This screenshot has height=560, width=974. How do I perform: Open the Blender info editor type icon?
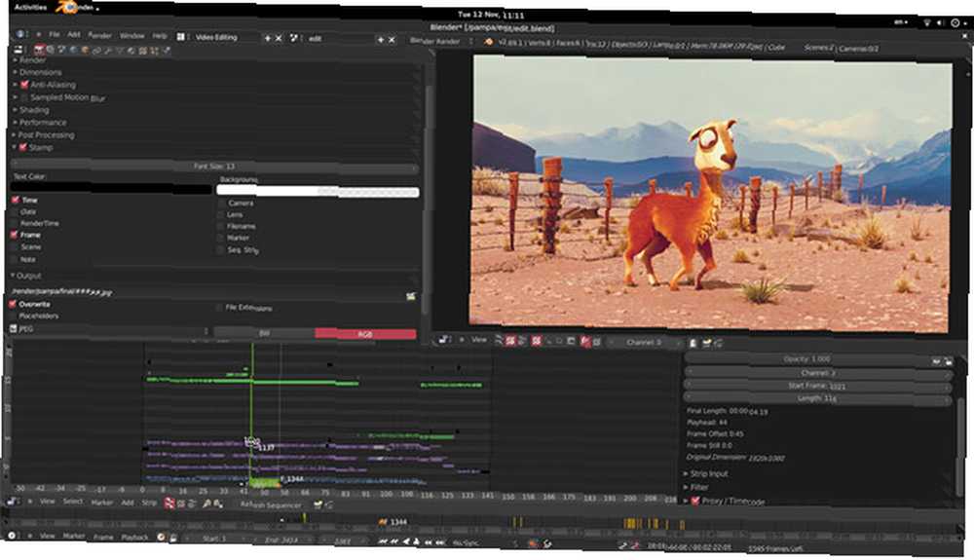(21, 35)
